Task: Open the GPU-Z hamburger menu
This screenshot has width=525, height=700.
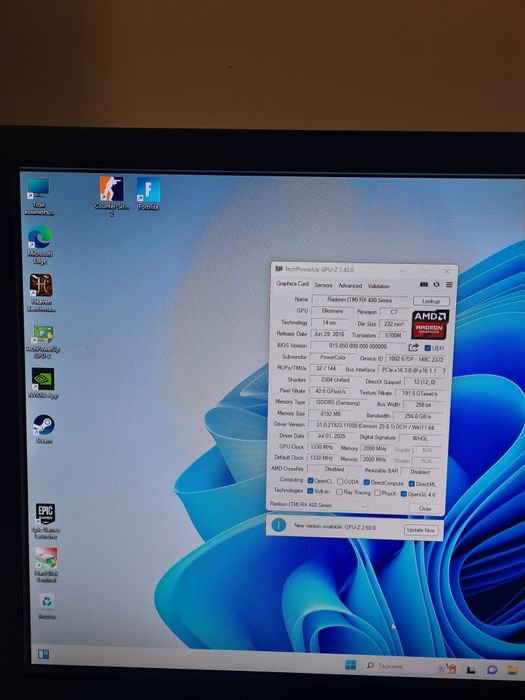Action: [449, 284]
